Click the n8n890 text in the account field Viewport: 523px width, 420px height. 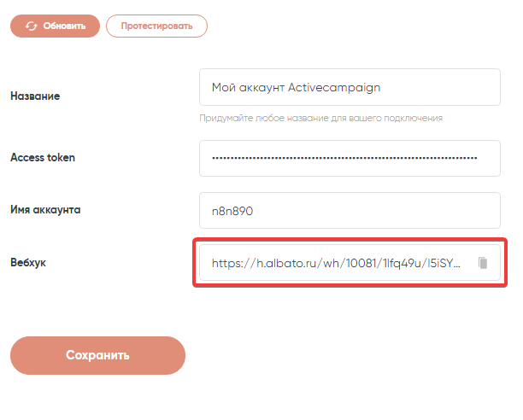(232, 211)
